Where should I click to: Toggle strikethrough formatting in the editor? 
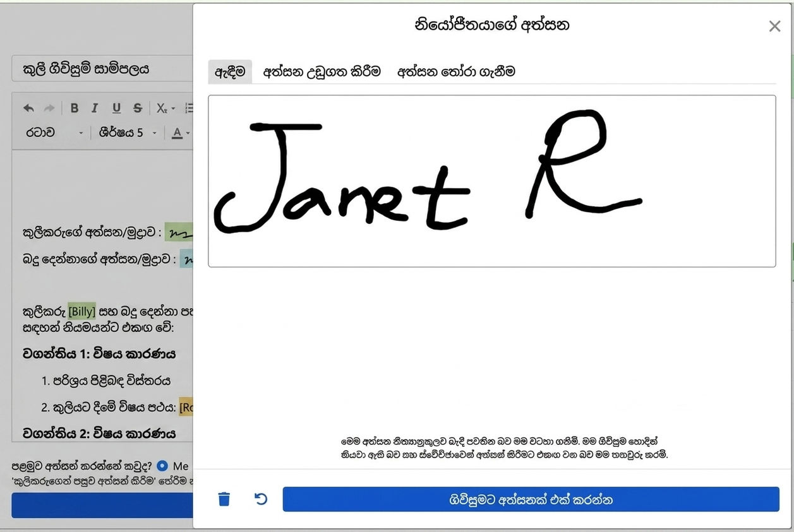pyautogui.click(x=137, y=108)
